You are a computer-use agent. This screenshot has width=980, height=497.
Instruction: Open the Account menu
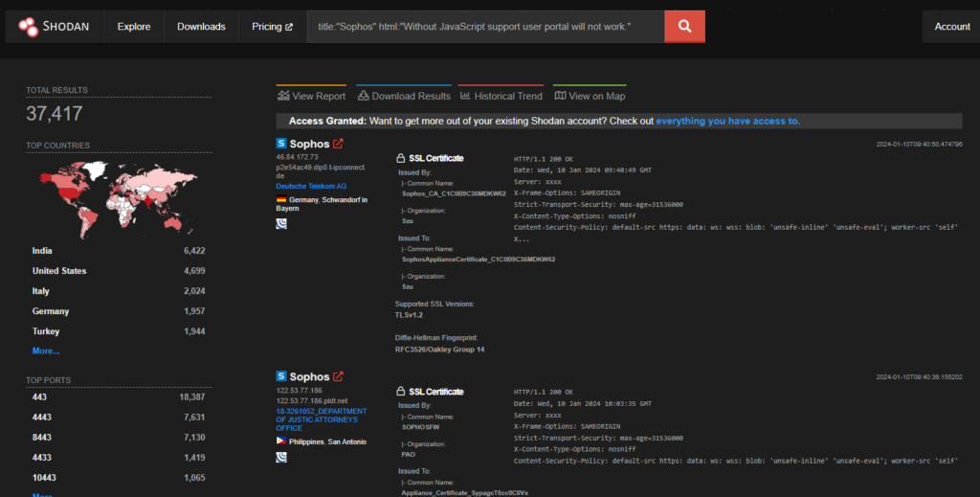(x=952, y=26)
